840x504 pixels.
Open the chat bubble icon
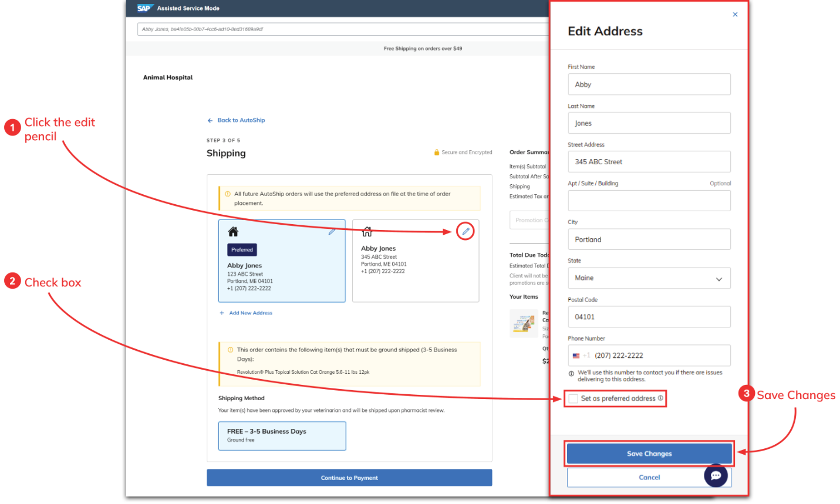click(716, 475)
